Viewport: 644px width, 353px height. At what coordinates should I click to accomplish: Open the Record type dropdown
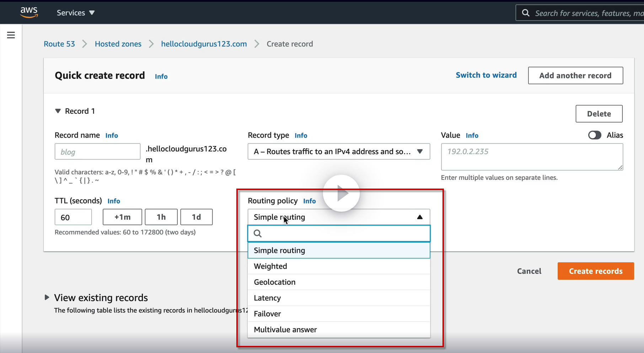pos(339,152)
